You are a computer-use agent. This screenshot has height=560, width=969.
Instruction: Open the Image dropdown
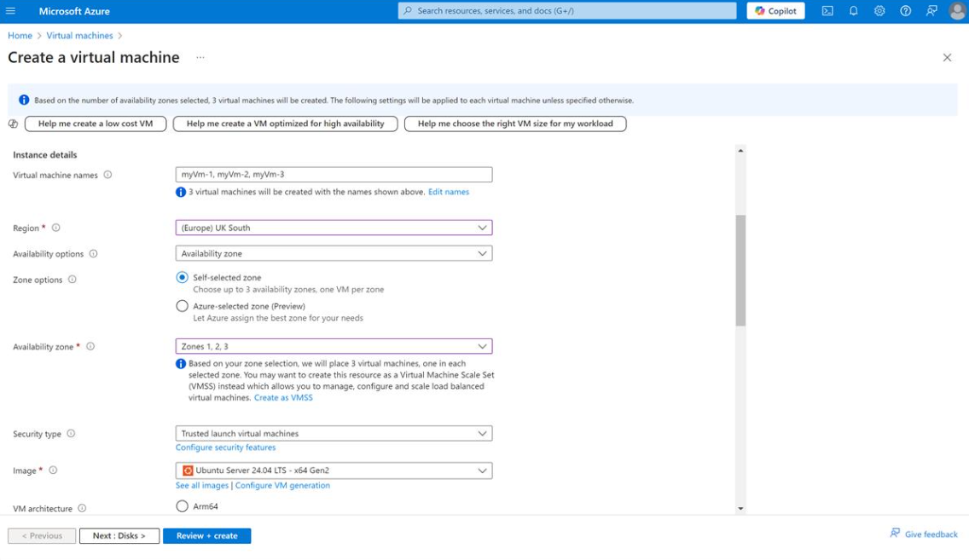coord(334,471)
